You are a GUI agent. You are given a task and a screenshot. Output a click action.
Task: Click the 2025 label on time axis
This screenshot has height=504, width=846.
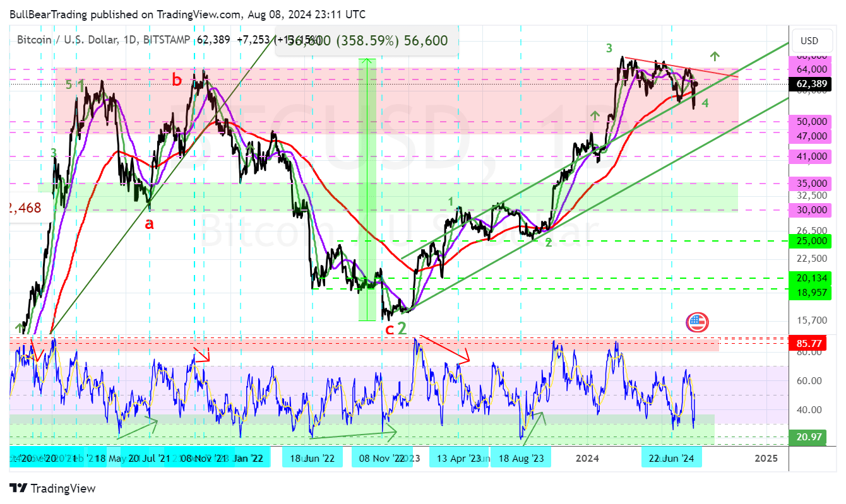[766, 459]
